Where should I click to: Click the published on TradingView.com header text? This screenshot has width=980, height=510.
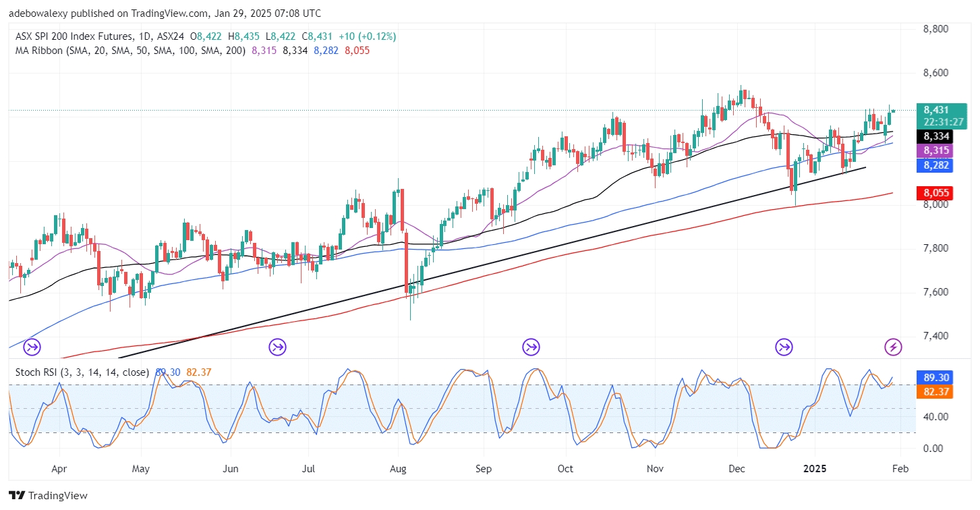pos(165,13)
